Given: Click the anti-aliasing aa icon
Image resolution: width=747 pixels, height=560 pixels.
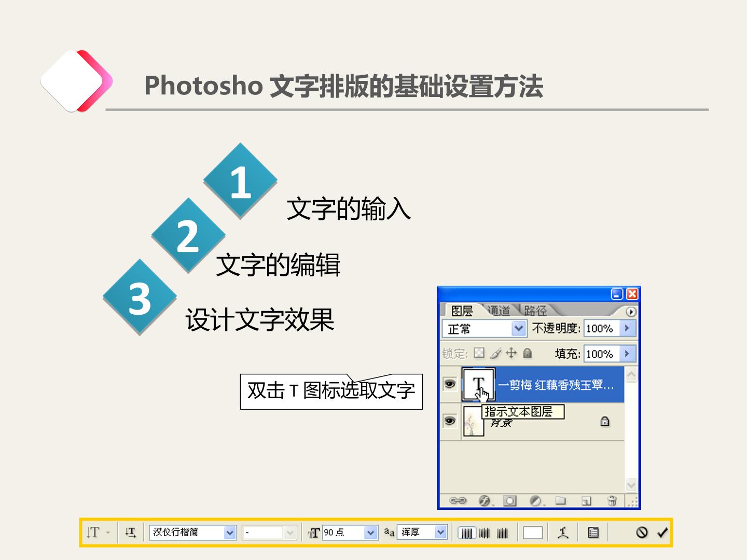Looking at the screenshot, I should pos(389,532).
